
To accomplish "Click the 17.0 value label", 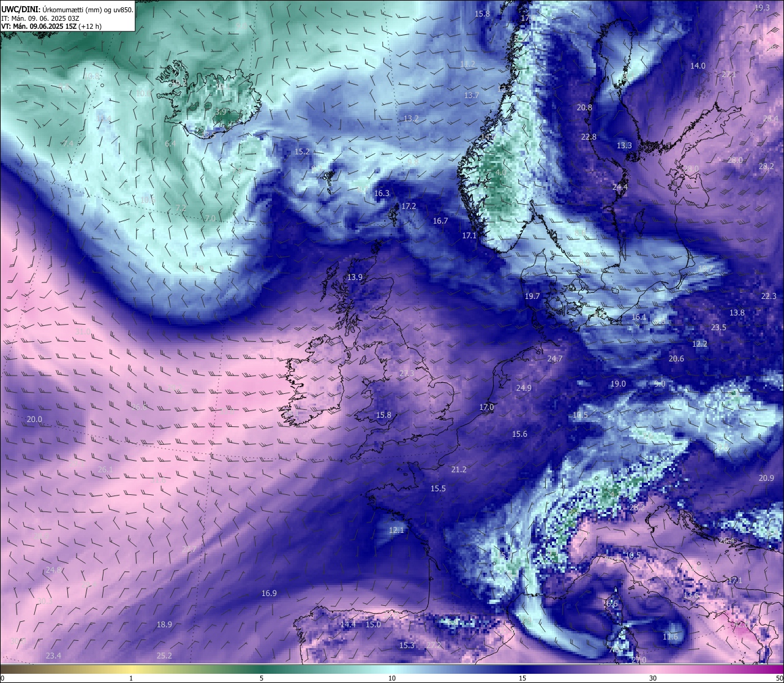I will tap(486, 407).
